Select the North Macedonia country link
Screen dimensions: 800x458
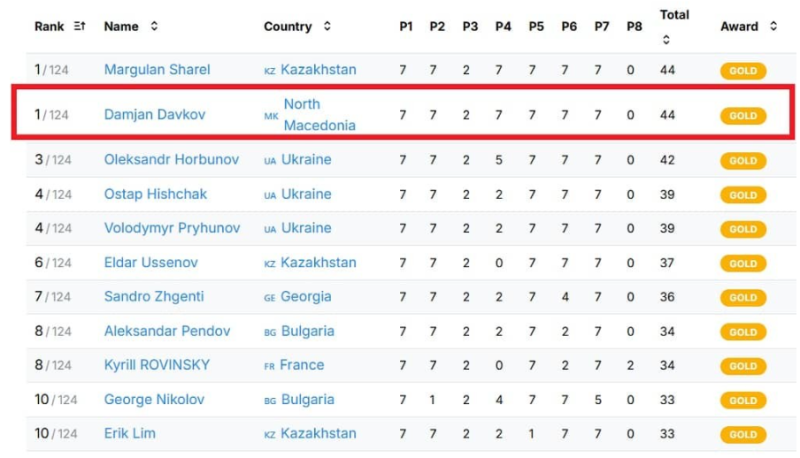[319, 115]
